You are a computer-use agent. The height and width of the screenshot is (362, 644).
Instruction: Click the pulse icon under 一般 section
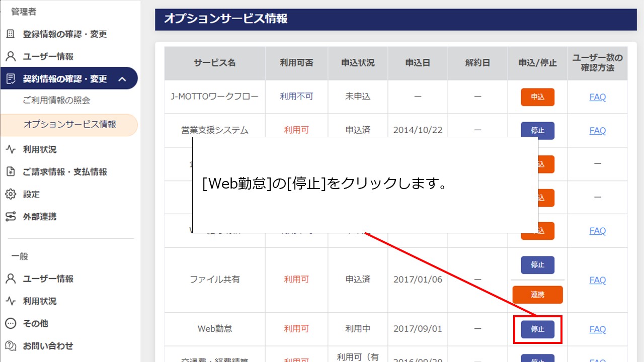(x=11, y=301)
